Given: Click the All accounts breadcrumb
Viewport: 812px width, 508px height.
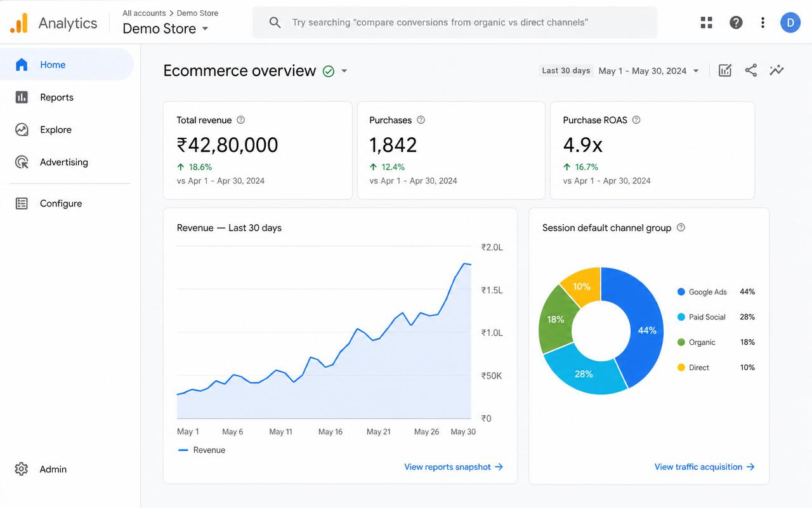Looking at the screenshot, I should (x=144, y=13).
